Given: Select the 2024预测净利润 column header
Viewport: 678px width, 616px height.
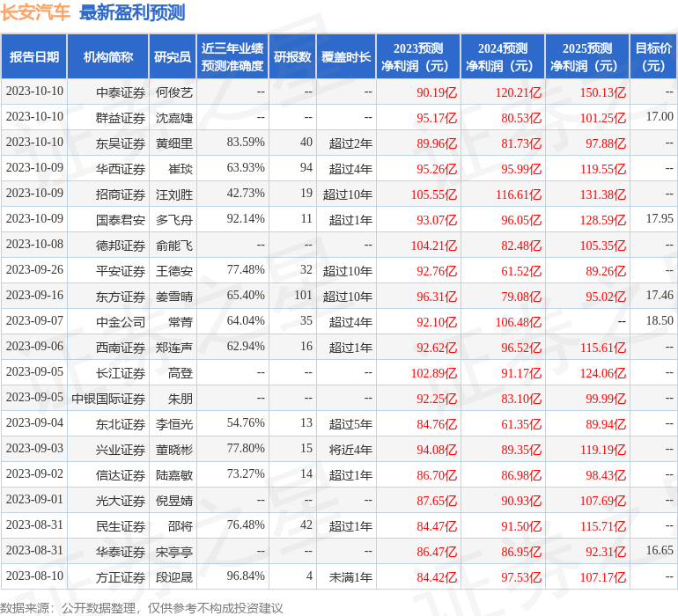Looking at the screenshot, I should (503, 56).
